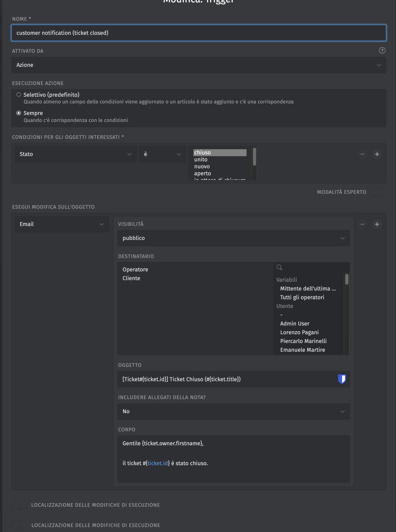Remove the Stato condition with minus icon
Screen dimensions: 396x532
click(362, 154)
